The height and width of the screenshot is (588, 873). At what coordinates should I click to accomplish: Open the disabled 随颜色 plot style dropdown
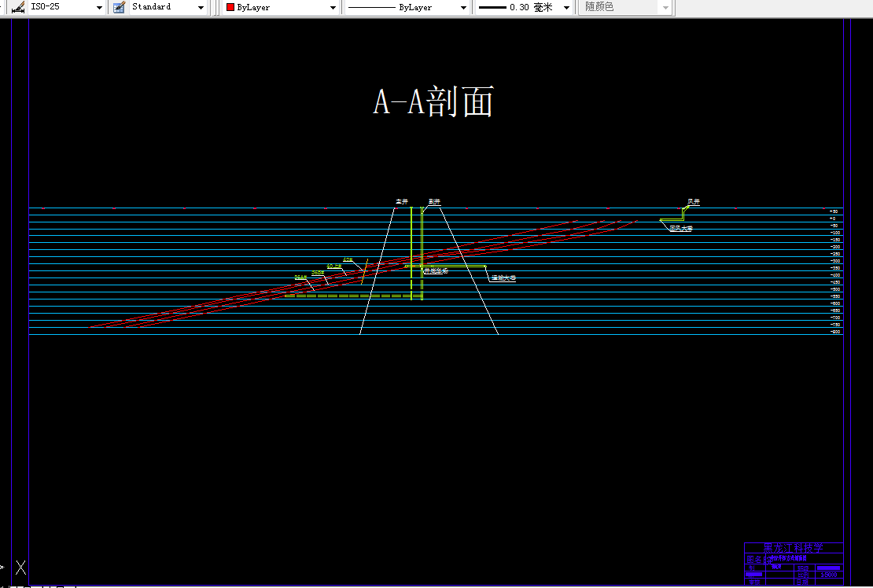665,8
